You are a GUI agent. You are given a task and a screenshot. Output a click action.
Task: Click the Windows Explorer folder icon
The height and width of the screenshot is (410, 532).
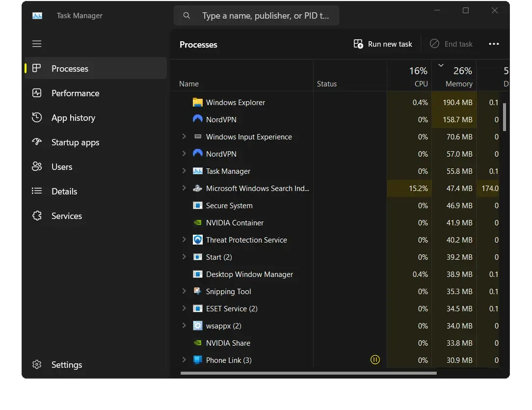point(197,102)
